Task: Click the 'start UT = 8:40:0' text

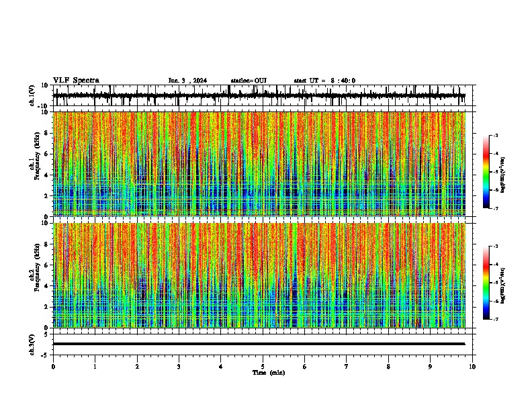Action: (324, 81)
